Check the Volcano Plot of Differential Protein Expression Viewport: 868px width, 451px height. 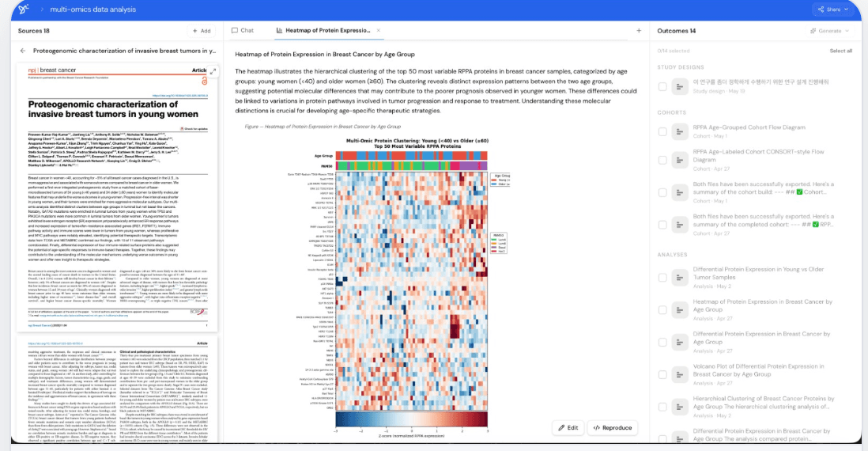(662, 374)
